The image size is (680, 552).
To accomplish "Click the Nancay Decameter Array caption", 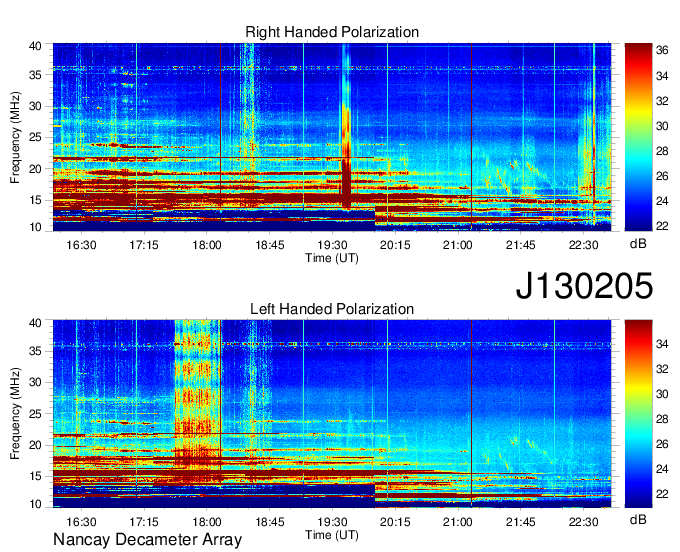I will pos(147,540).
